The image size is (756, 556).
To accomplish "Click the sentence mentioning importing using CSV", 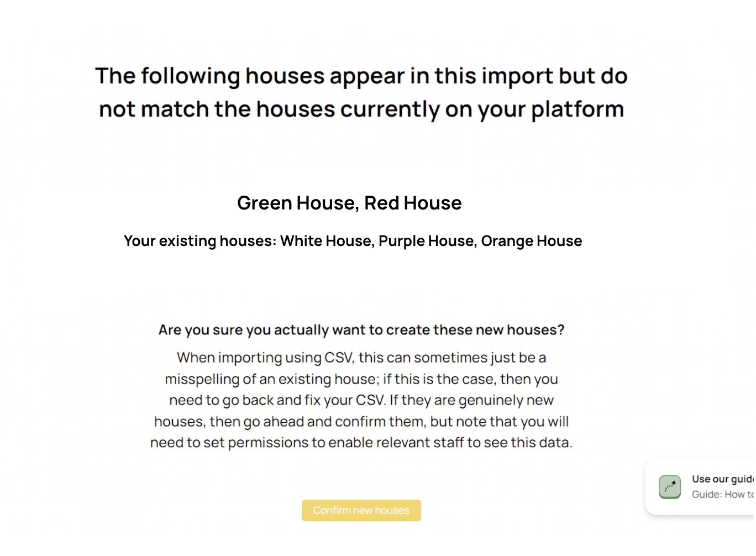I will [361, 358].
